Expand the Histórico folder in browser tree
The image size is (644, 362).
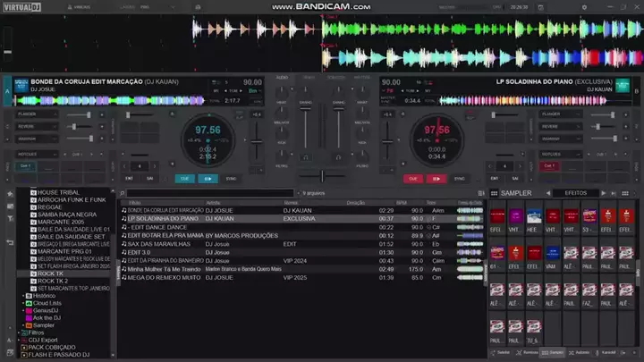click(x=21, y=296)
